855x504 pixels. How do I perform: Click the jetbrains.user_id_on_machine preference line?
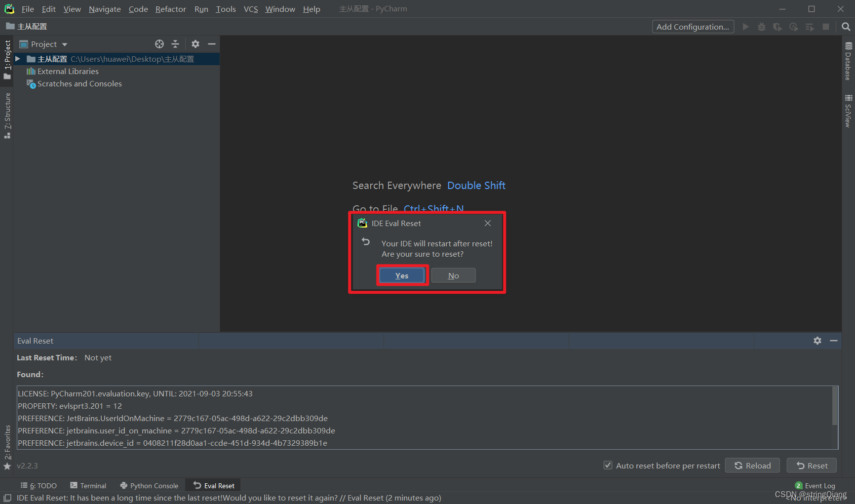click(x=176, y=430)
